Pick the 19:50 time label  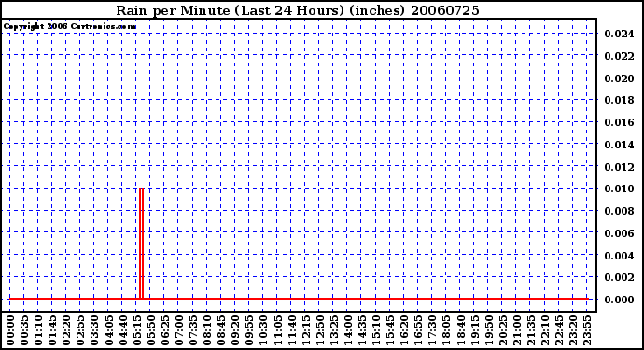[488, 330]
